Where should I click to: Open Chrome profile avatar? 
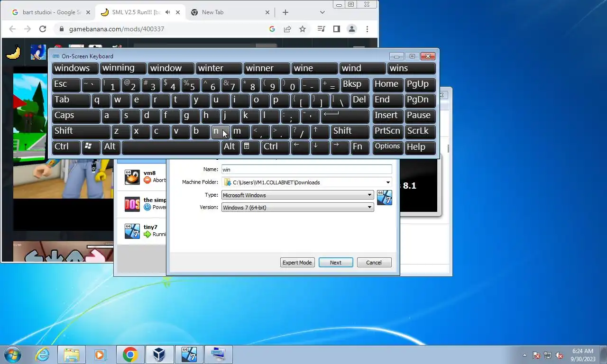[x=351, y=29]
